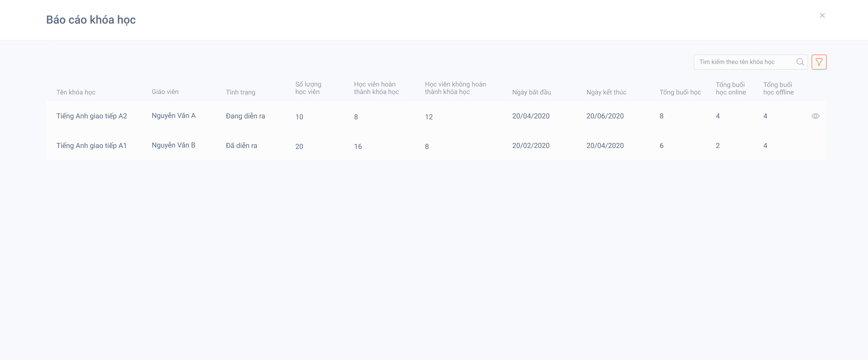The height and width of the screenshot is (360, 868).
Task: Click the start date 20/02/2020
Action: pyautogui.click(x=531, y=146)
